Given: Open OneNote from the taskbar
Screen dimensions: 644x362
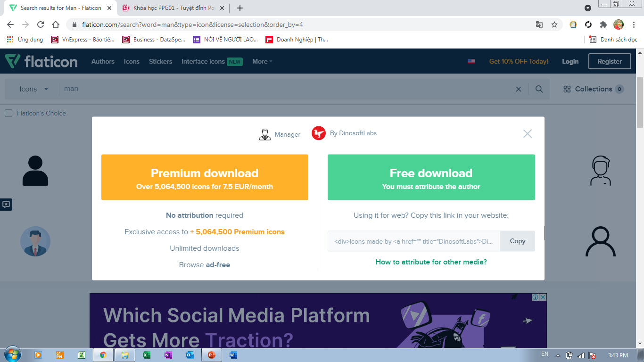Looking at the screenshot, I should (168, 355).
